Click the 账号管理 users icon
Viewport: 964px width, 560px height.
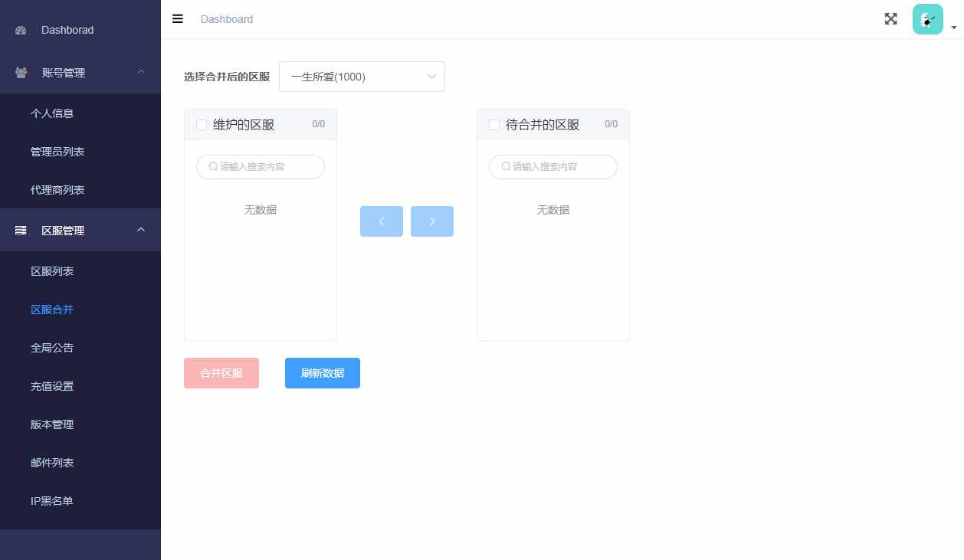[19, 72]
